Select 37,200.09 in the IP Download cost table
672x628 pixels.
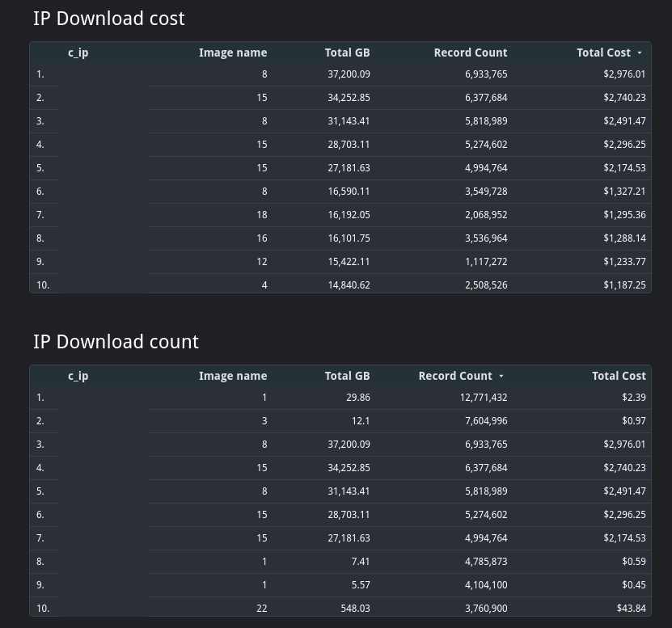[349, 74]
